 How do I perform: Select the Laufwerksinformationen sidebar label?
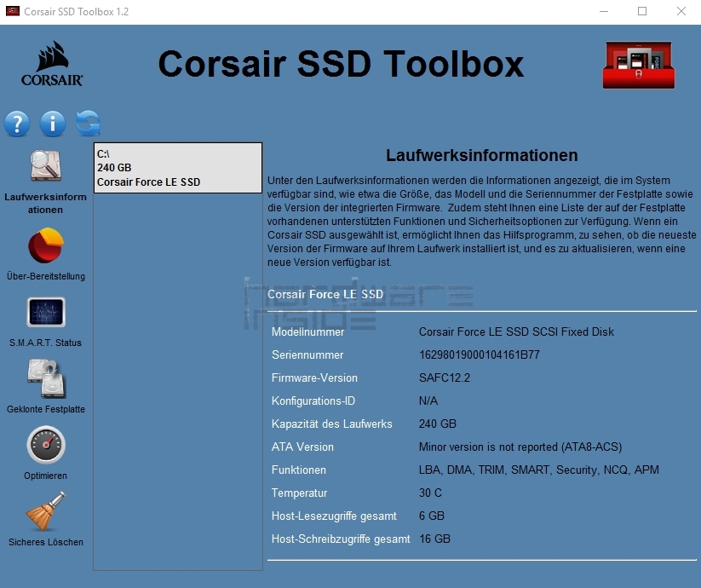coord(46,203)
